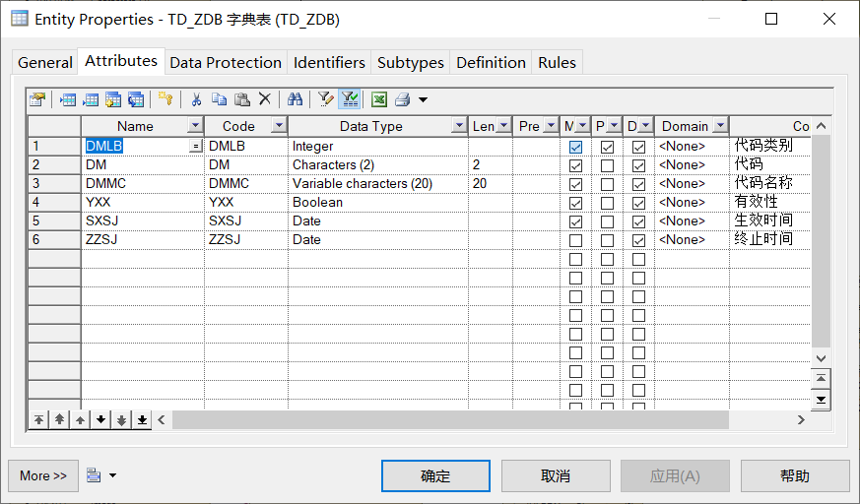Click the Print icon in toolbar

[x=402, y=99]
